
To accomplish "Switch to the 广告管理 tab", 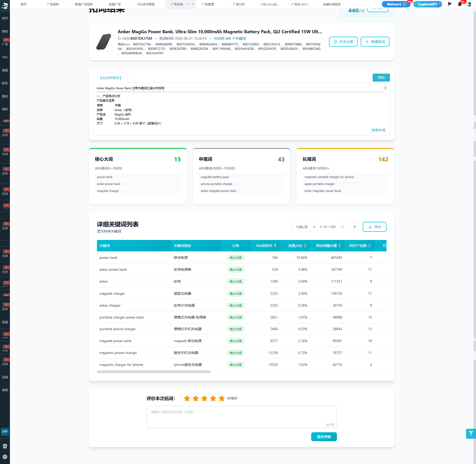I will tap(208, 4).
